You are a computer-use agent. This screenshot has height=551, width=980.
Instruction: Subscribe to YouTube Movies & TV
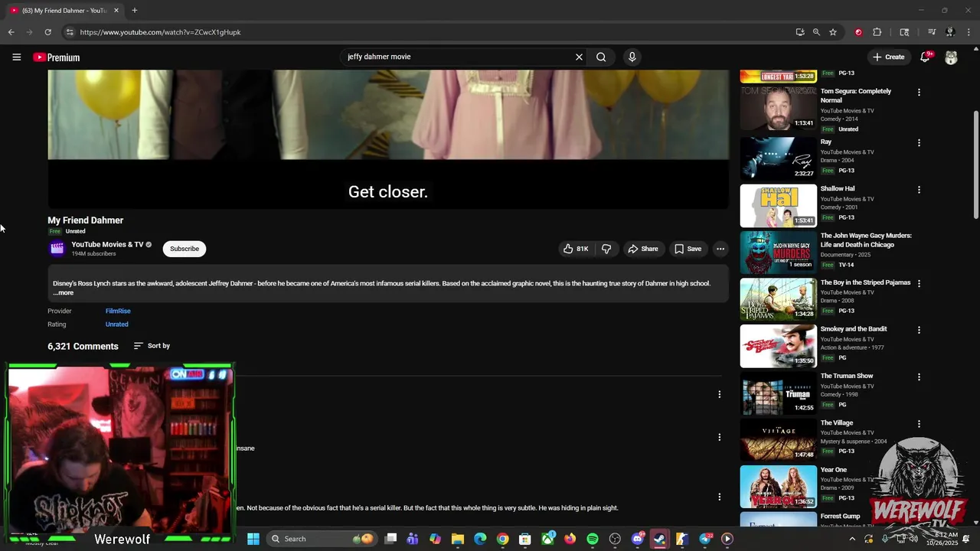185,249
